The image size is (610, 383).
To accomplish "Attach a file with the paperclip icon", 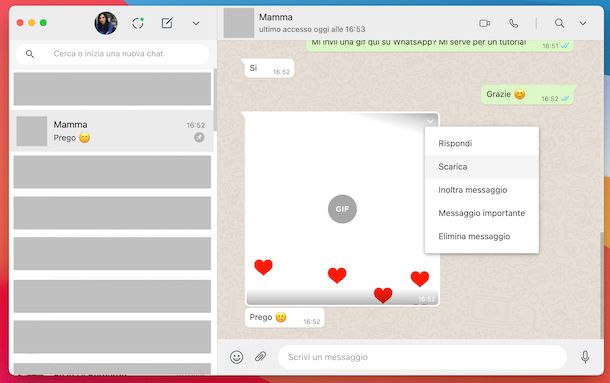I will [261, 357].
